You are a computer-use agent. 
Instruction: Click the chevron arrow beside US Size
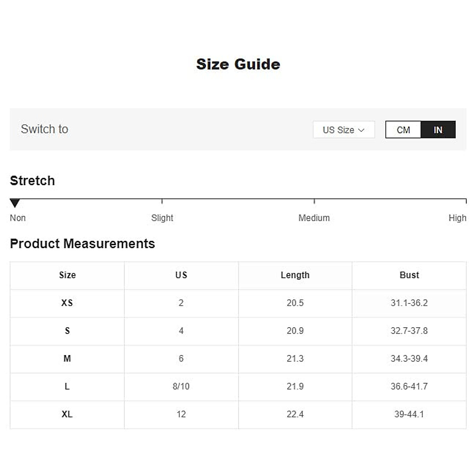(361, 130)
